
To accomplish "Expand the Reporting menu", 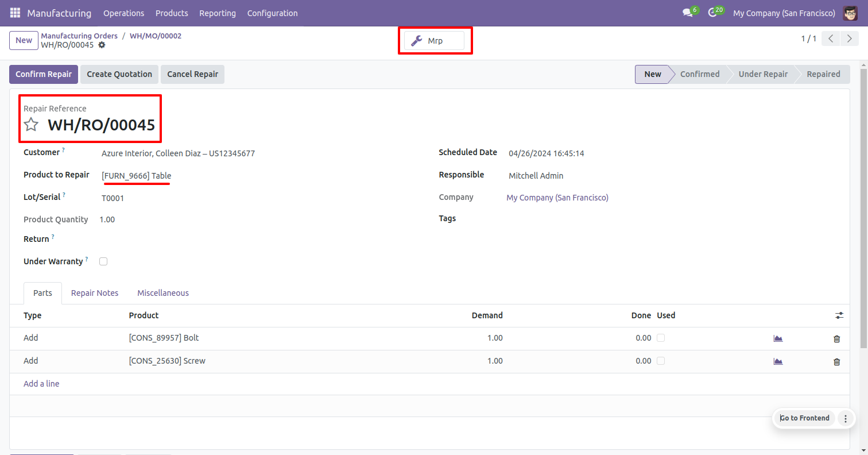I will tap(218, 13).
